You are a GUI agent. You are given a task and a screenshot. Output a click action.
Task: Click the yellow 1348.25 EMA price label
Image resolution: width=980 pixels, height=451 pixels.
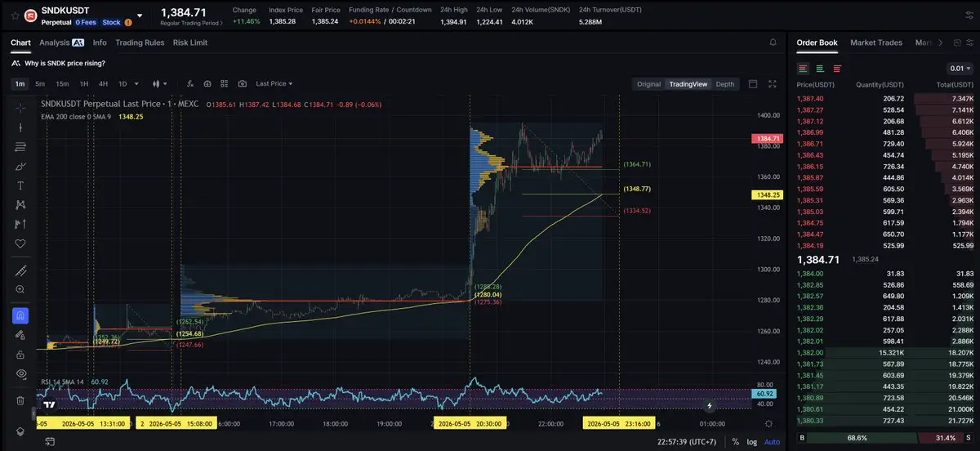point(767,195)
